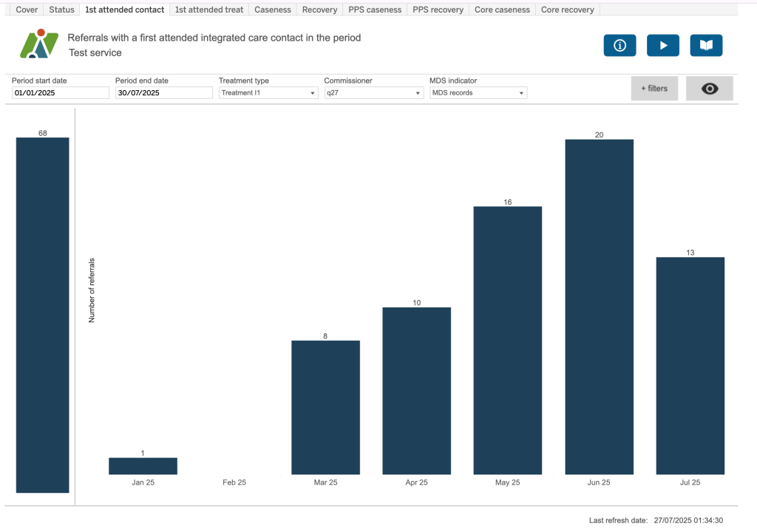757x532 pixels.
Task: Toggle the eye visibility button
Action: tap(709, 89)
